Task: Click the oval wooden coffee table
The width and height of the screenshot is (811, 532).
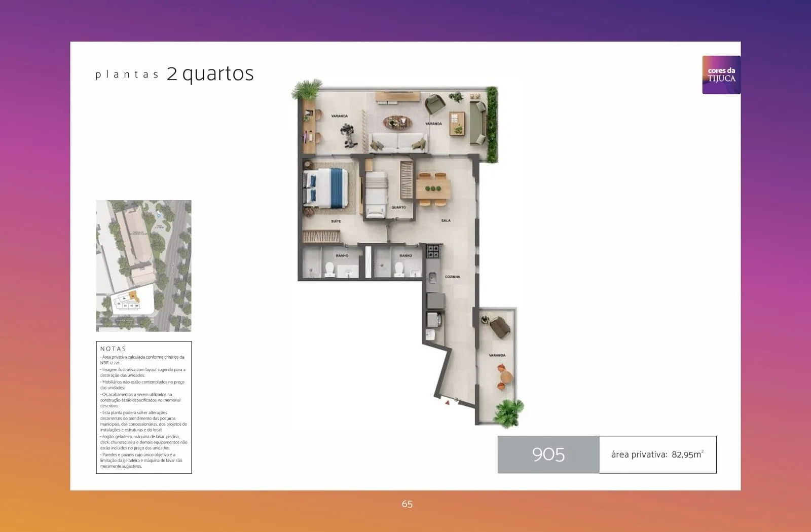Action: click(397, 122)
